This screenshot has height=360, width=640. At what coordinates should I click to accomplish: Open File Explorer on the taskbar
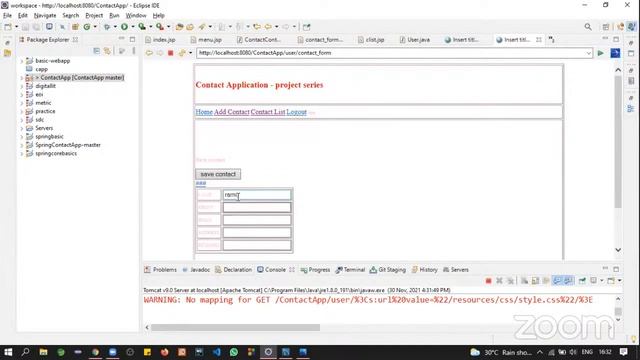(43, 352)
